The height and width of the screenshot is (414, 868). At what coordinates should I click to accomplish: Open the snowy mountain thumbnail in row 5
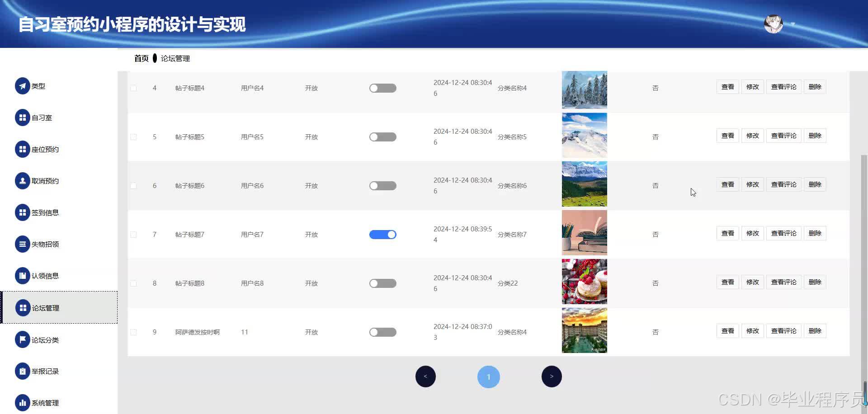tap(585, 135)
